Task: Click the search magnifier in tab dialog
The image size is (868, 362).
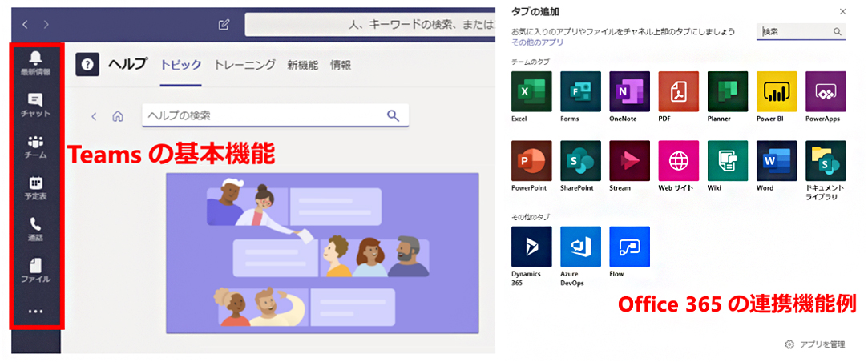Action: (x=838, y=31)
